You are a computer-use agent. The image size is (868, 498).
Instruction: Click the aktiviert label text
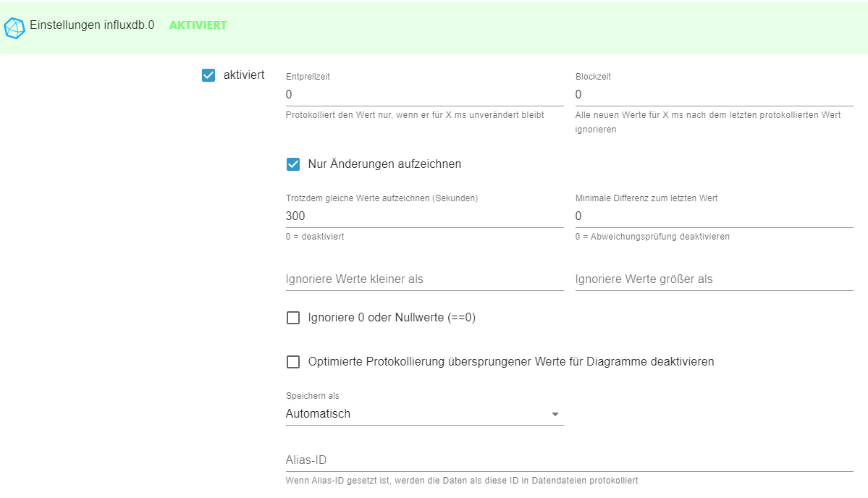click(x=244, y=75)
